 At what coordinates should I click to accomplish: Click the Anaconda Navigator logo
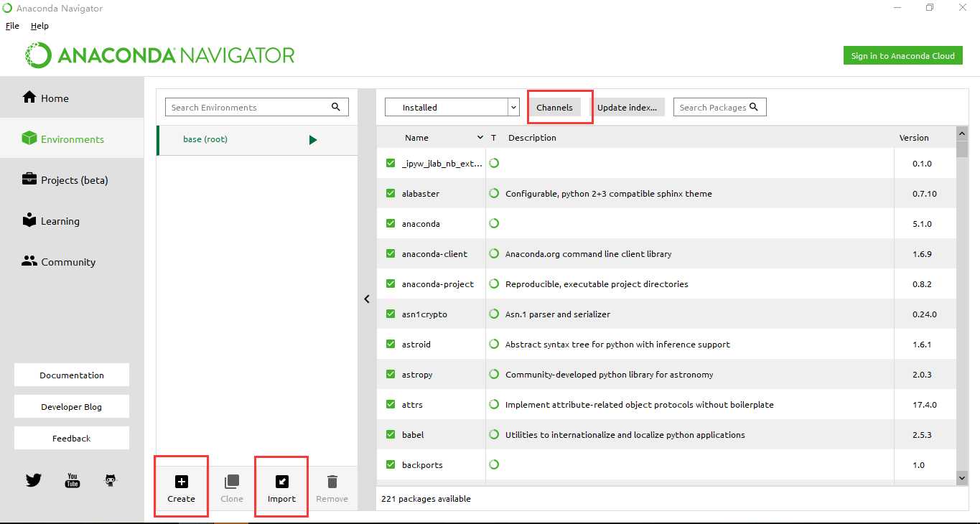click(160, 55)
